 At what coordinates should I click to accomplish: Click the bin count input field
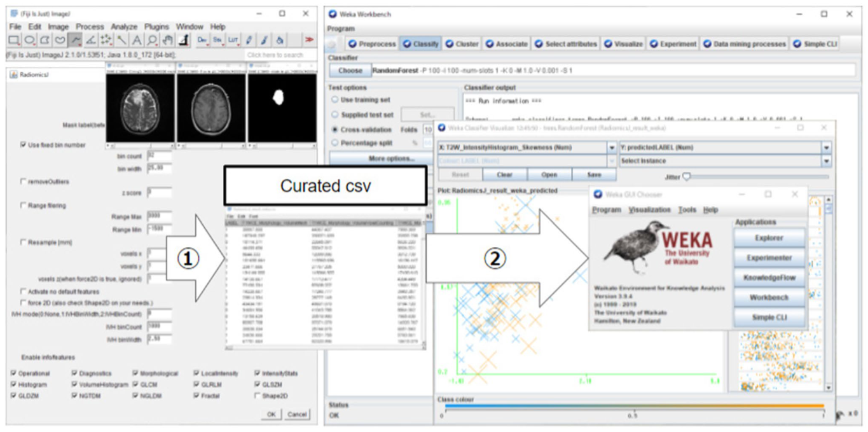160,156
